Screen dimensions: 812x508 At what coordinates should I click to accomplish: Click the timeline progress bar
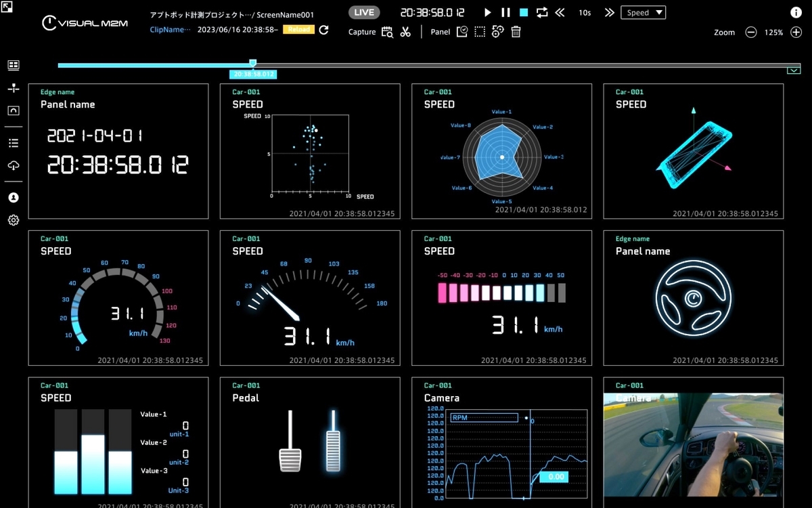tap(429, 66)
